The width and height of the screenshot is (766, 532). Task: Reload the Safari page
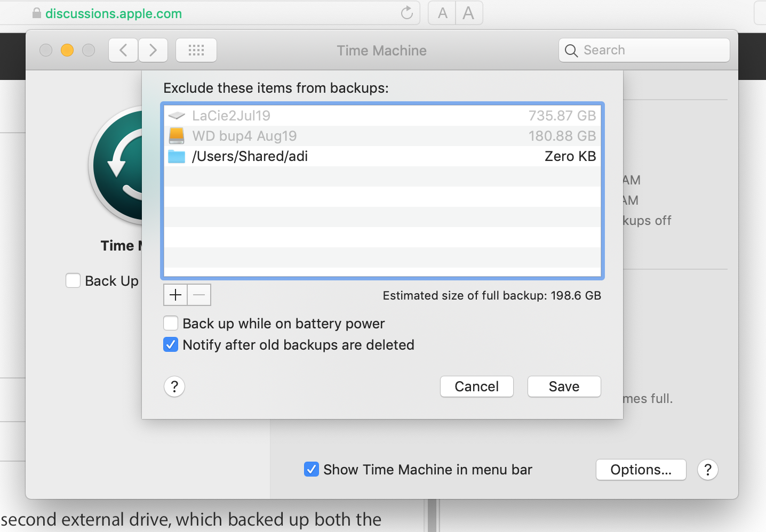point(407,13)
